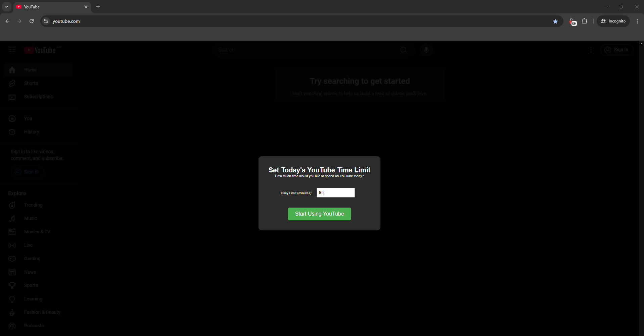Open YouTube settings three-dot menu
Viewport: 644px width, 336px height.
coord(591,50)
